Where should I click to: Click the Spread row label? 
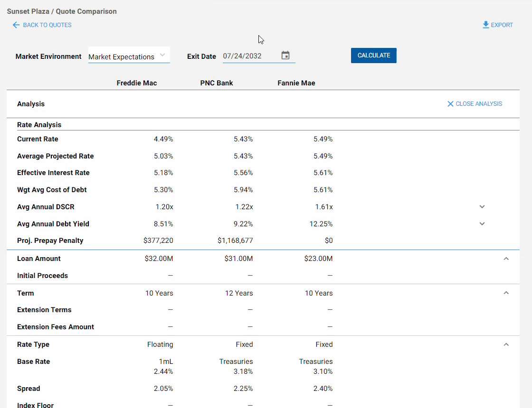(28, 389)
